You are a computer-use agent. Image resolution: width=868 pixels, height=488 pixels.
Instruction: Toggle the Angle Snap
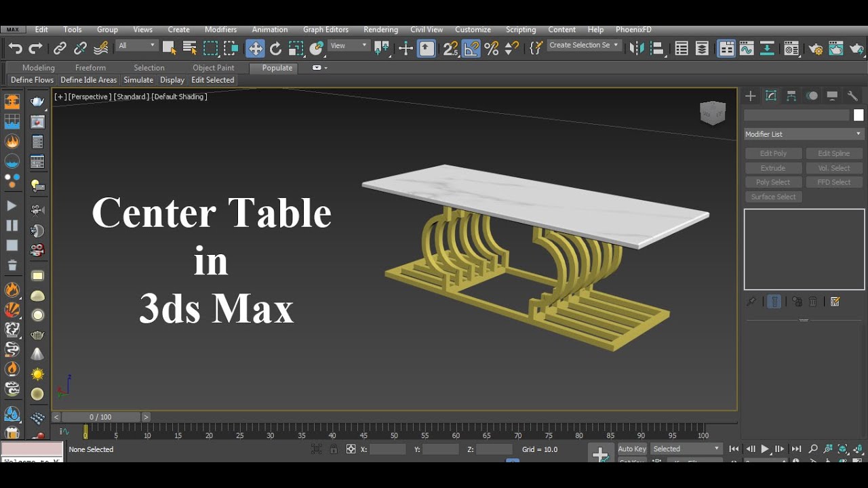(x=471, y=48)
